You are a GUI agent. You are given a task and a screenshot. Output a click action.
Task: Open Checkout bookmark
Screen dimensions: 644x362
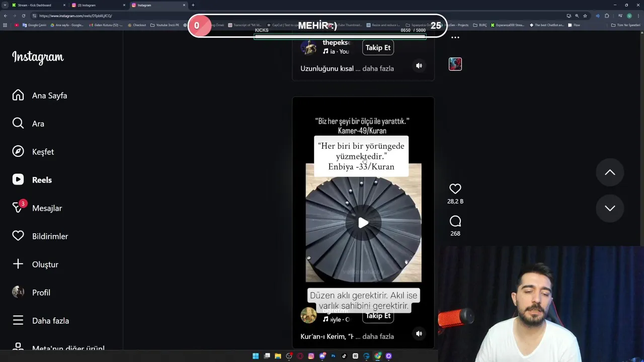137,25
